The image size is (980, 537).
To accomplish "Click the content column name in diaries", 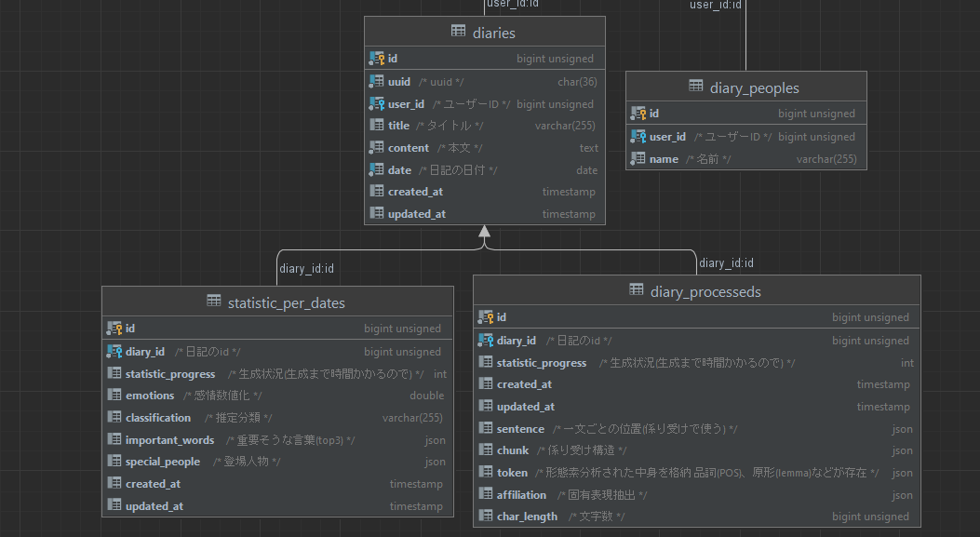I will point(409,148).
